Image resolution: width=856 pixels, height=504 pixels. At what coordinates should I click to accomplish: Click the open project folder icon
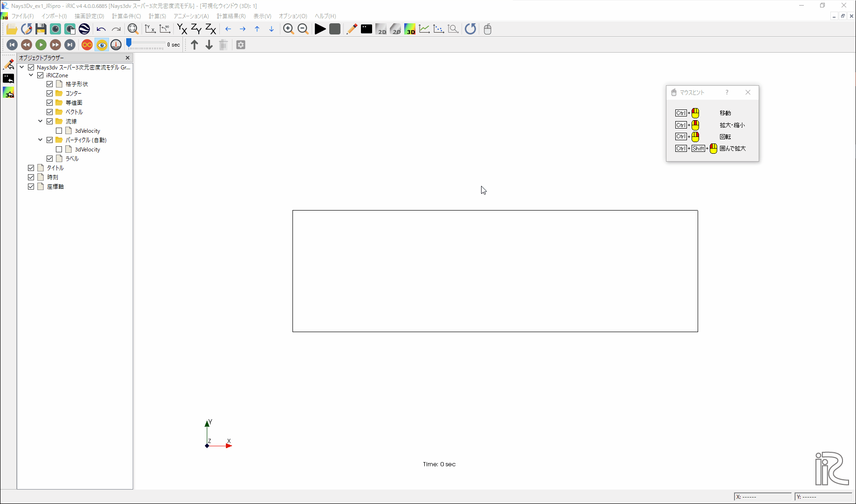(12, 29)
